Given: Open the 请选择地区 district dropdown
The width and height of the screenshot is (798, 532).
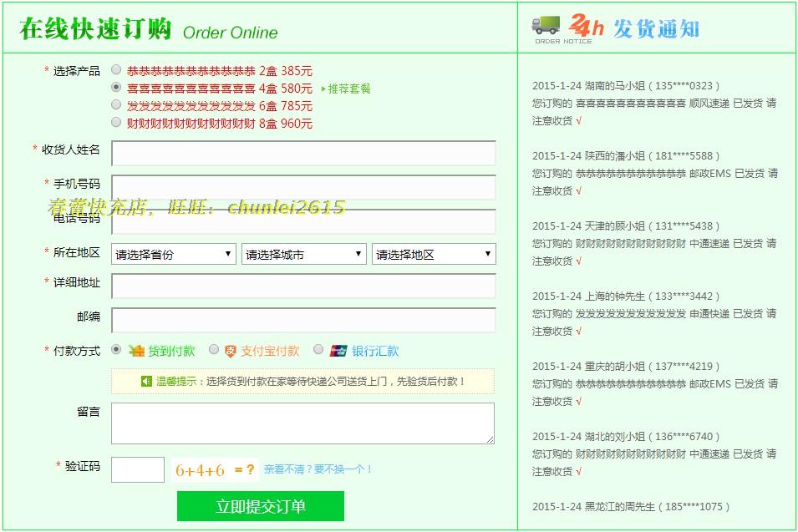Looking at the screenshot, I should pyautogui.click(x=434, y=254).
